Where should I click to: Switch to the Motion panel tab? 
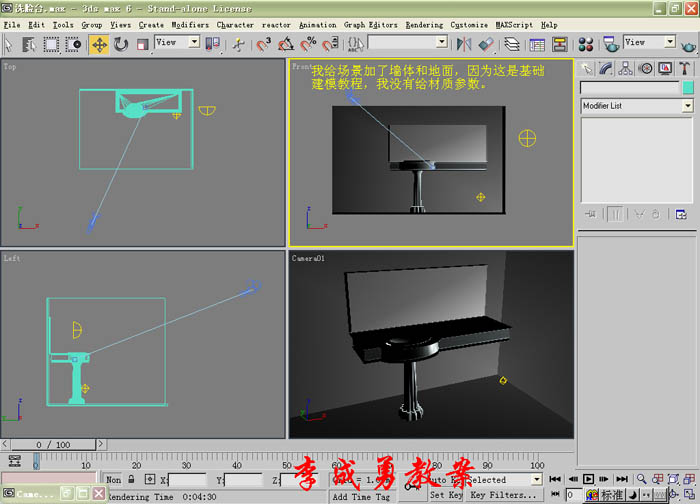[645, 68]
